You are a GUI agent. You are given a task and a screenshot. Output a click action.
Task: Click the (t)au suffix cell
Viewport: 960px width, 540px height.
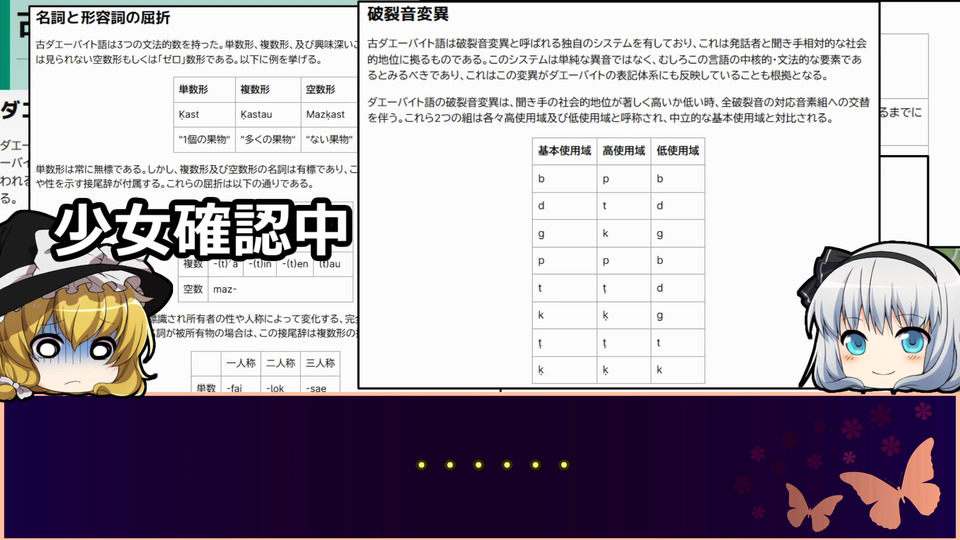pos(332,264)
